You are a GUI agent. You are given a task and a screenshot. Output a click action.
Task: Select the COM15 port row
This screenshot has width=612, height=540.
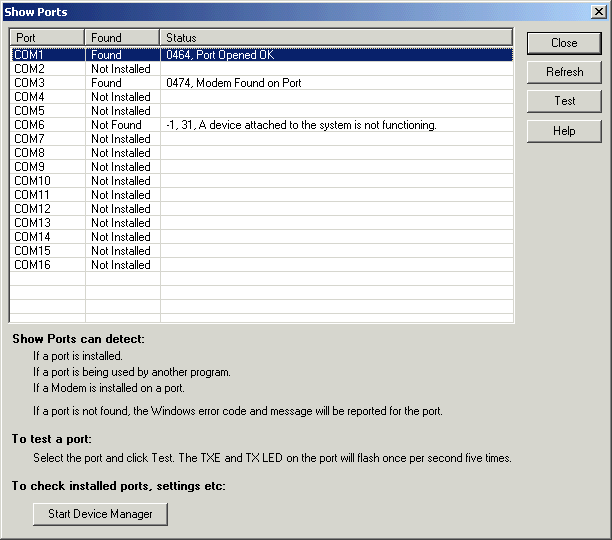click(262, 251)
